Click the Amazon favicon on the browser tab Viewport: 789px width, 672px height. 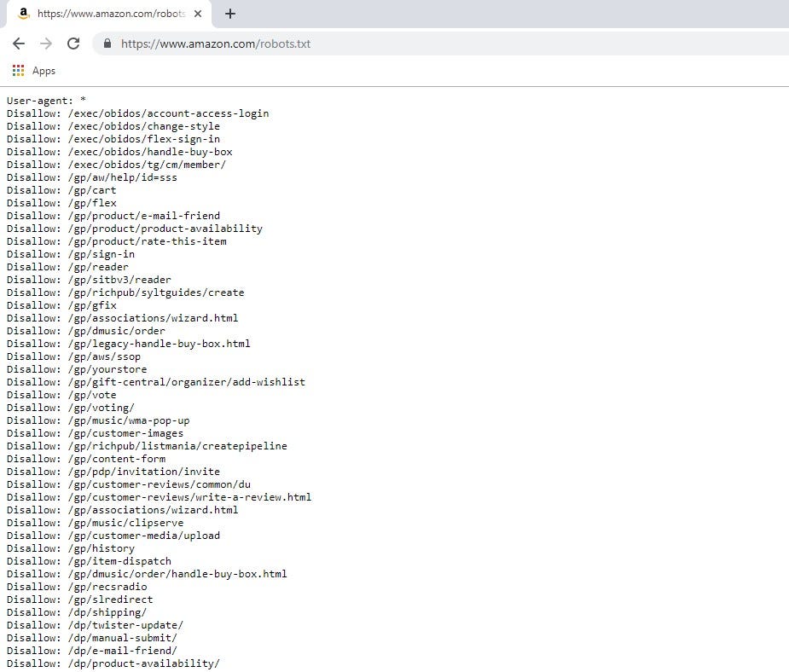pyautogui.click(x=23, y=14)
